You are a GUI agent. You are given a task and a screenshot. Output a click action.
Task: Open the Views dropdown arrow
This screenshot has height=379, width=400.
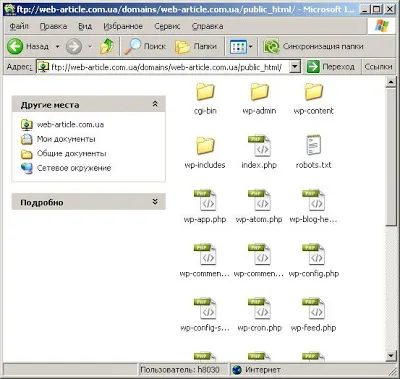(x=251, y=47)
